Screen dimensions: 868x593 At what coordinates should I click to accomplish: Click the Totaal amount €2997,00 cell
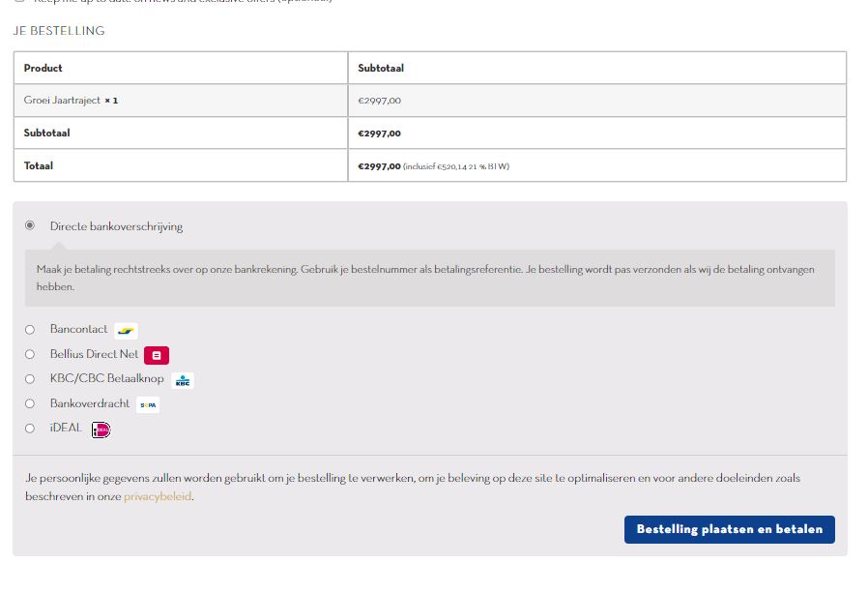[379, 166]
